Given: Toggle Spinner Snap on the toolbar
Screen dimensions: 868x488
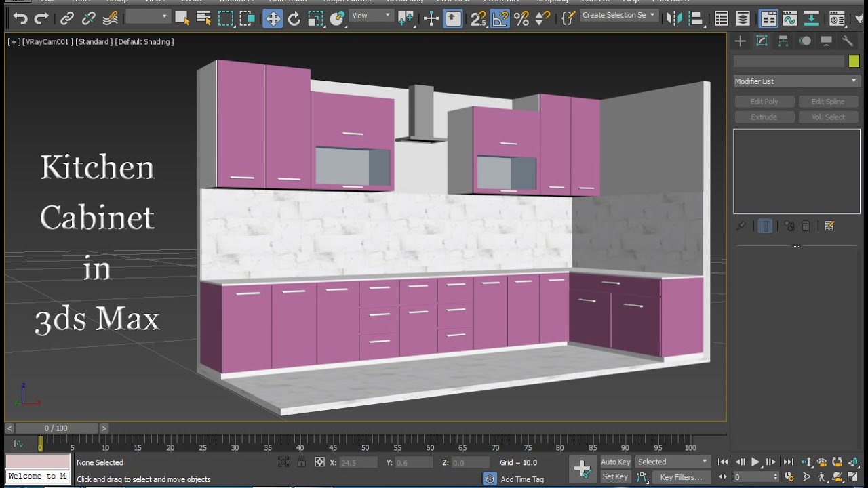Looking at the screenshot, I should [543, 18].
